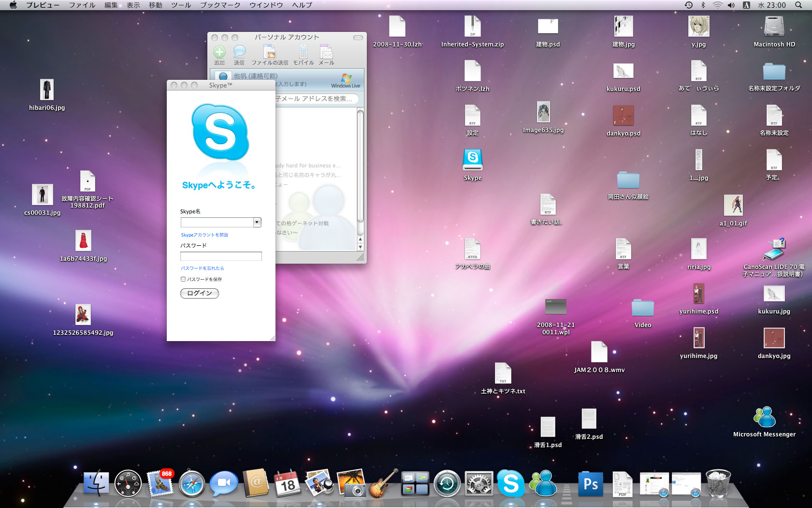Open Finder from the Dock
Screen dimensions: 812x508
(x=96, y=483)
